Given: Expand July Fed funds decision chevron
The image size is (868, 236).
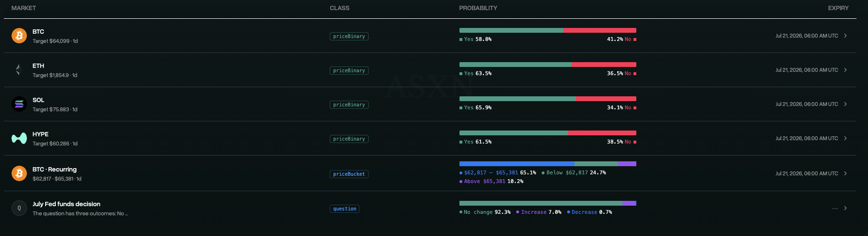Looking at the screenshot, I should 845,208.
